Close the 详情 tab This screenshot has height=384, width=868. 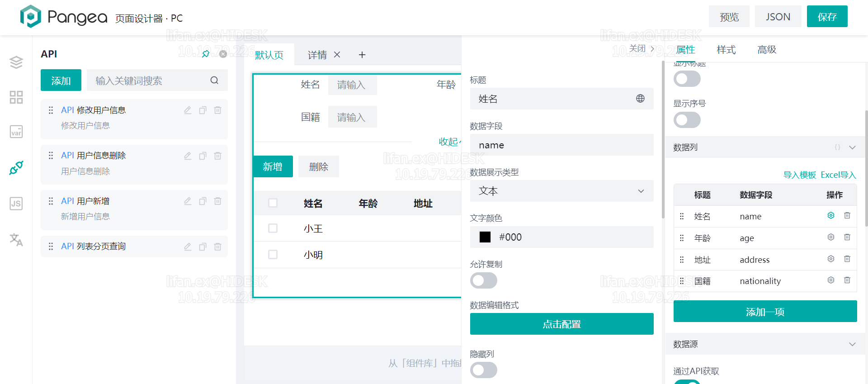coord(337,55)
